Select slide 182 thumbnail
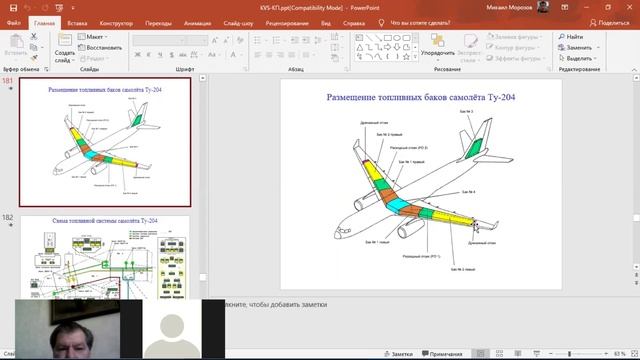Screen dimensions: 640x360 pos(105,258)
